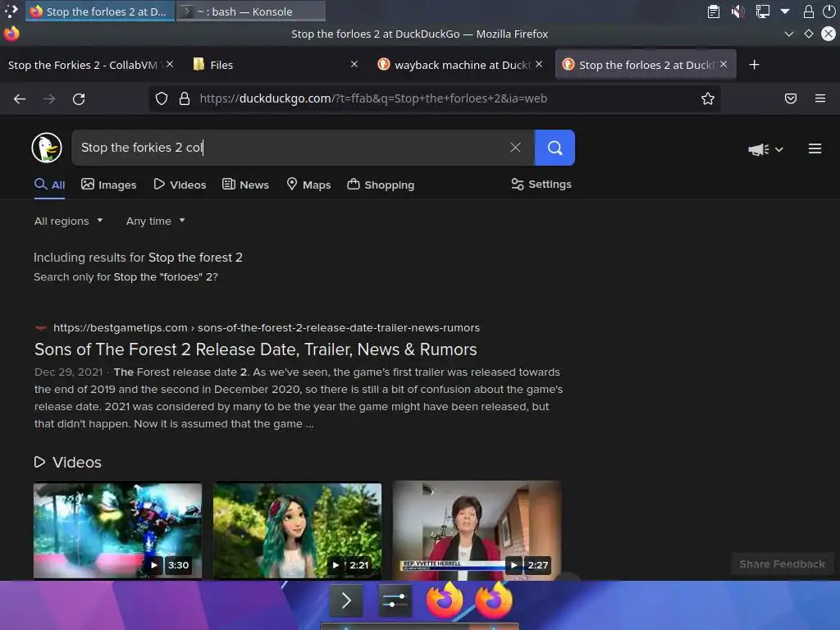Click the forward navigation arrow

click(x=49, y=98)
